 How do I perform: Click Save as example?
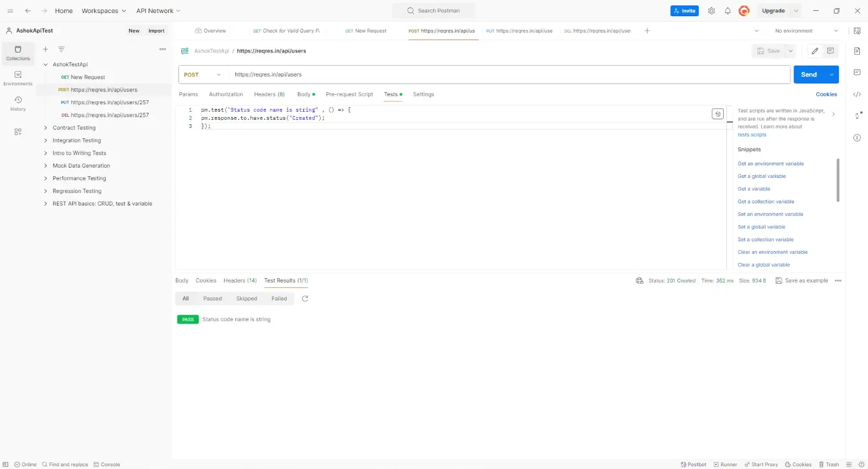pyautogui.click(x=802, y=281)
